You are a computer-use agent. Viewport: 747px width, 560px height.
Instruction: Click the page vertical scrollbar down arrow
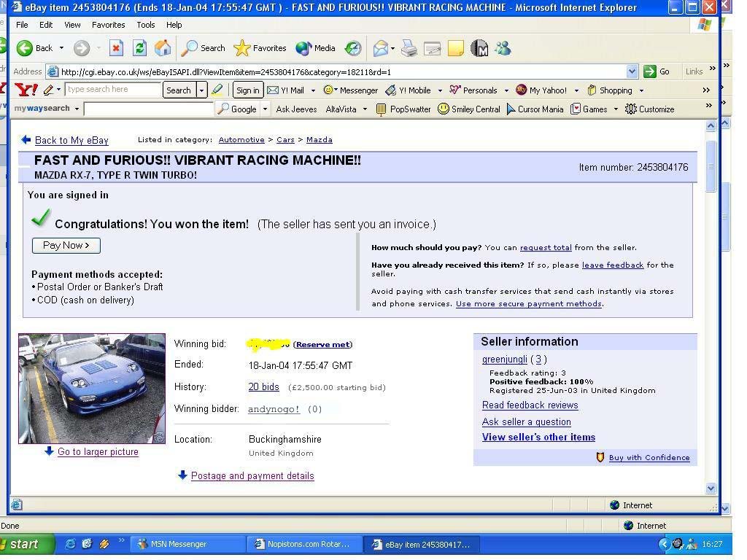[x=711, y=488]
